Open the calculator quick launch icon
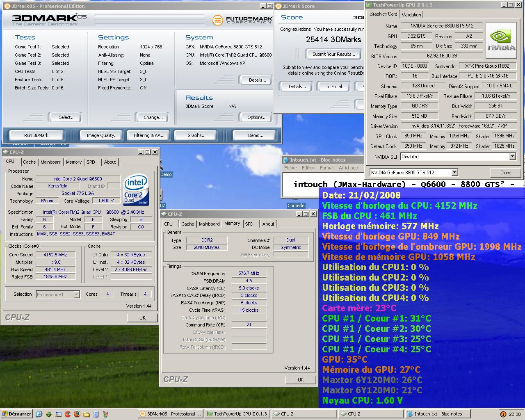Screen dimensions: 525x420 point(96,414)
